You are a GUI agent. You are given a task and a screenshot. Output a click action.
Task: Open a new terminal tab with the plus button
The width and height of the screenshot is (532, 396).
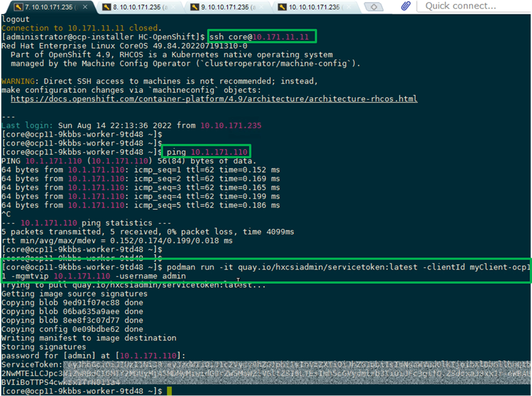coord(374,6)
